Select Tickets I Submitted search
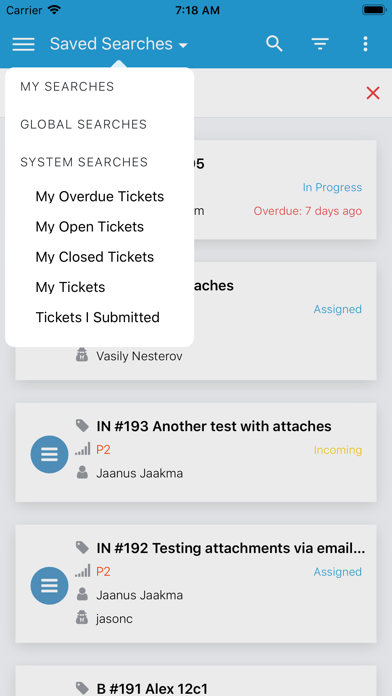This screenshot has height=696, width=392. pyautogui.click(x=98, y=317)
